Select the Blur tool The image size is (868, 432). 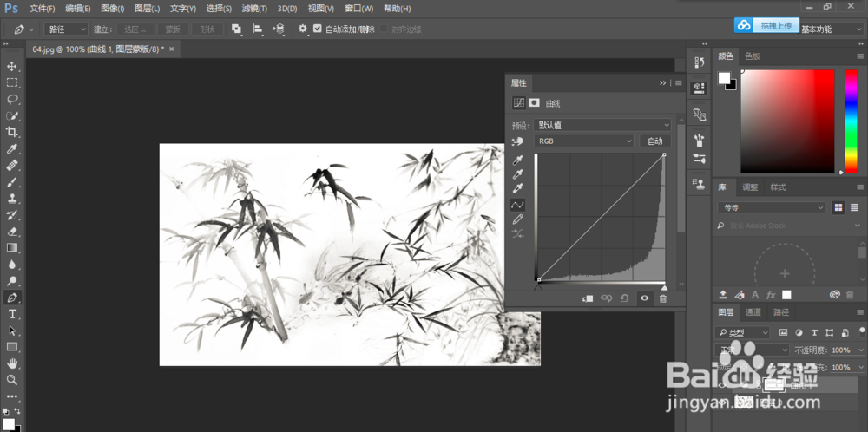pos(11,265)
